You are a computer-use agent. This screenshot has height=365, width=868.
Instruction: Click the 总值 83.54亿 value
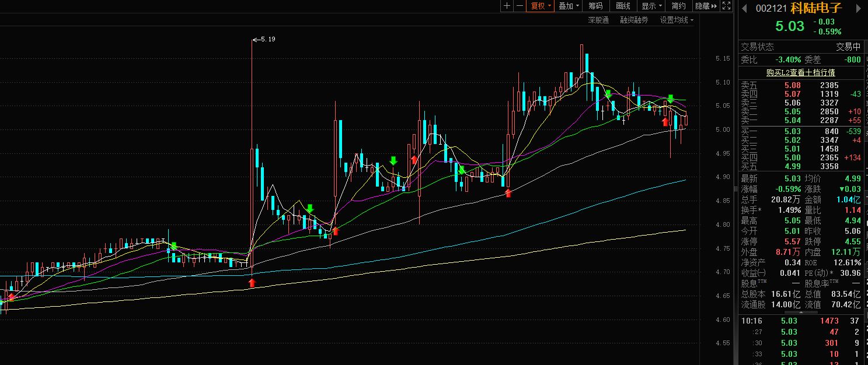point(847,294)
